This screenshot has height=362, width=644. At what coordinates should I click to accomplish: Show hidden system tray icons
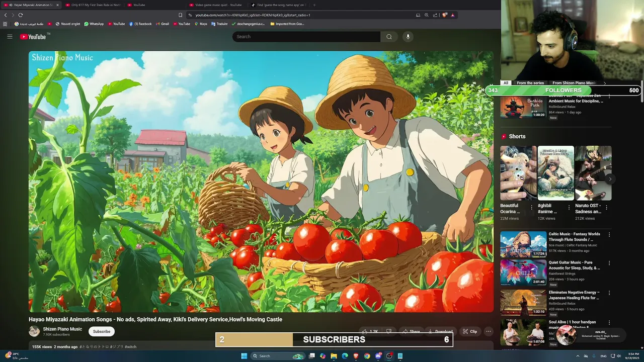[578, 356]
